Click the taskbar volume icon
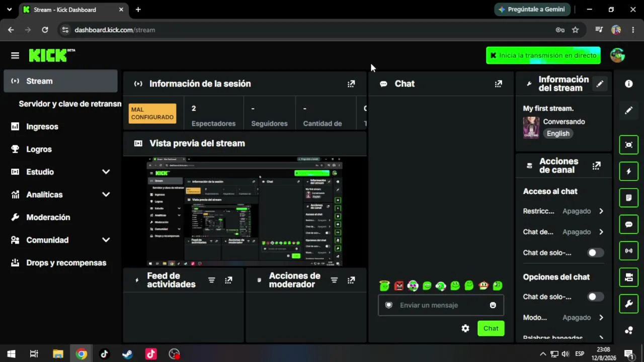The image size is (644, 362). click(566, 354)
